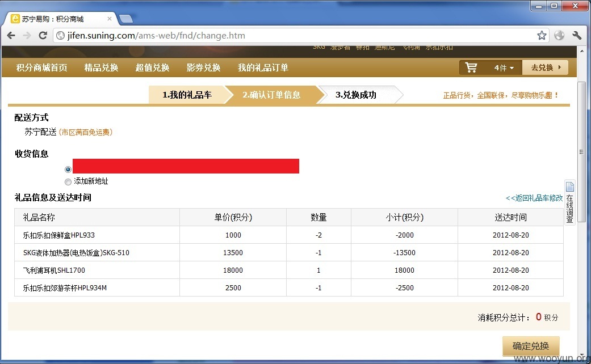Open the online survey document icon
Viewport: 591px width, 364px height.
tap(570, 187)
